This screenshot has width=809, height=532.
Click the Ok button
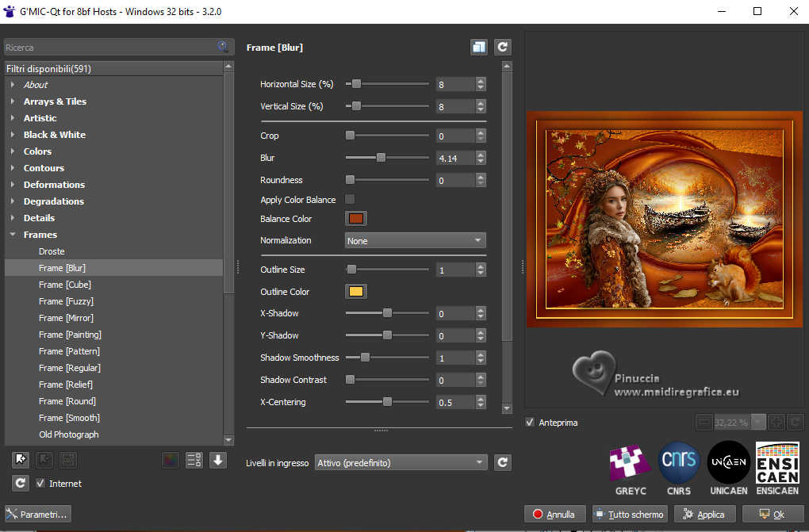coord(773,514)
